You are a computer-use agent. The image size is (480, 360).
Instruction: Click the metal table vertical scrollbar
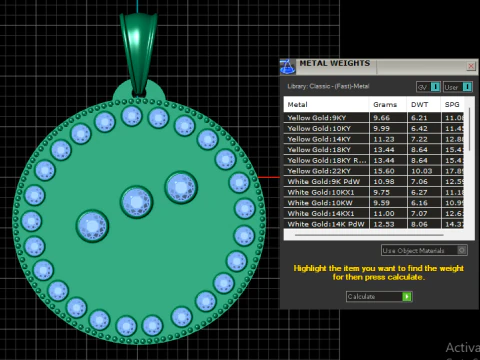(x=469, y=128)
